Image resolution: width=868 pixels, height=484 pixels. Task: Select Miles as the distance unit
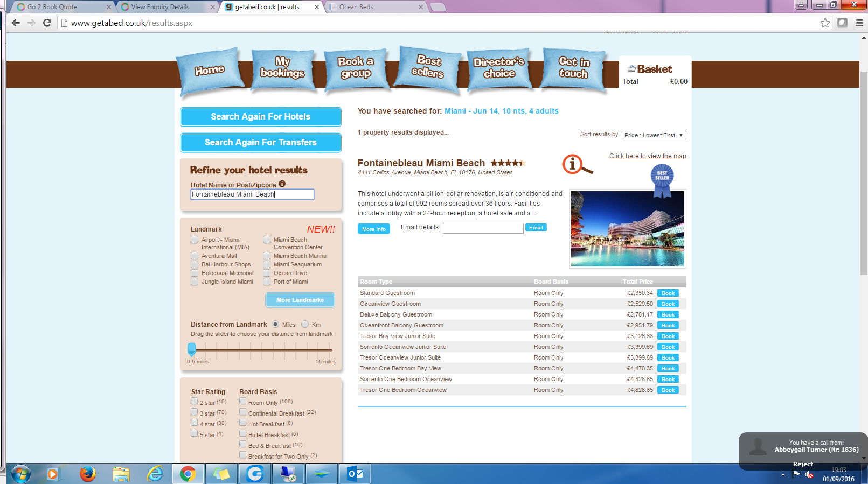pyautogui.click(x=275, y=324)
